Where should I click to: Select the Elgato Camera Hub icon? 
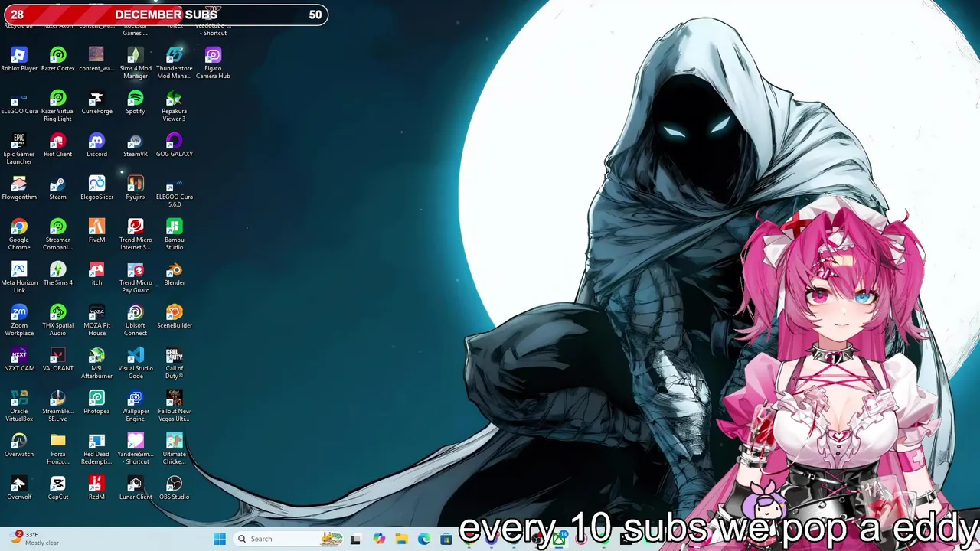click(x=213, y=63)
